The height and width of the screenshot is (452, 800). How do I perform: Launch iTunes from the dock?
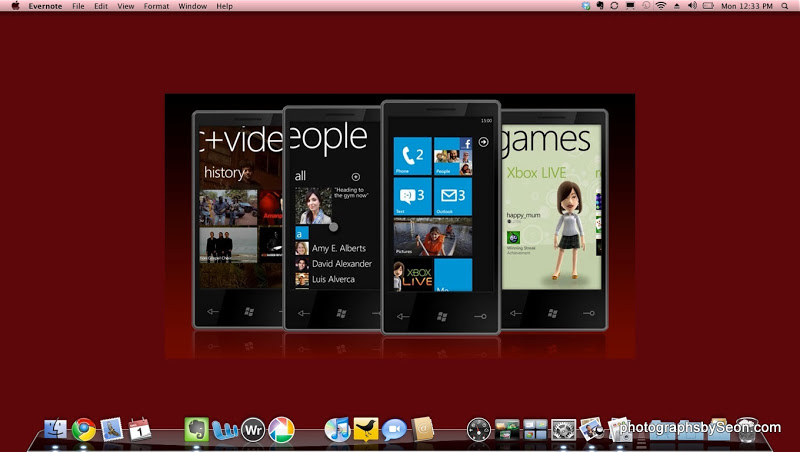click(x=337, y=430)
